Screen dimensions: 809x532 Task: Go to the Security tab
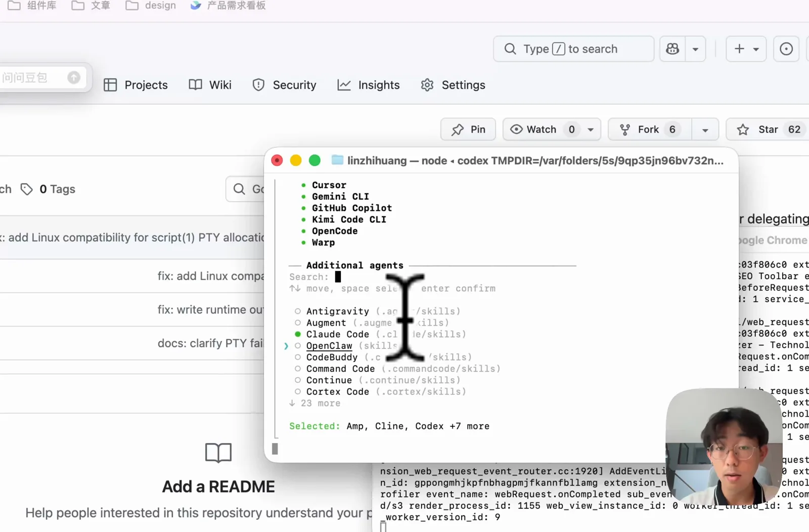click(x=284, y=85)
